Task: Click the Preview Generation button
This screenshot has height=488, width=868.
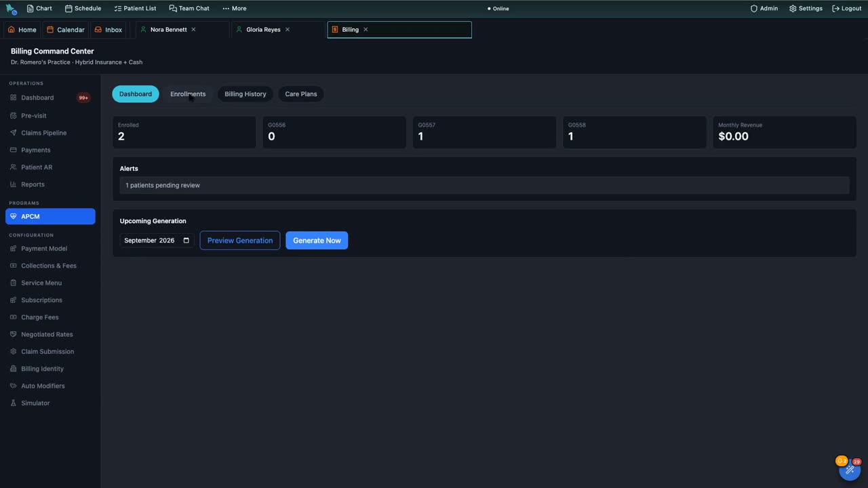Action: click(x=240, y=241)
